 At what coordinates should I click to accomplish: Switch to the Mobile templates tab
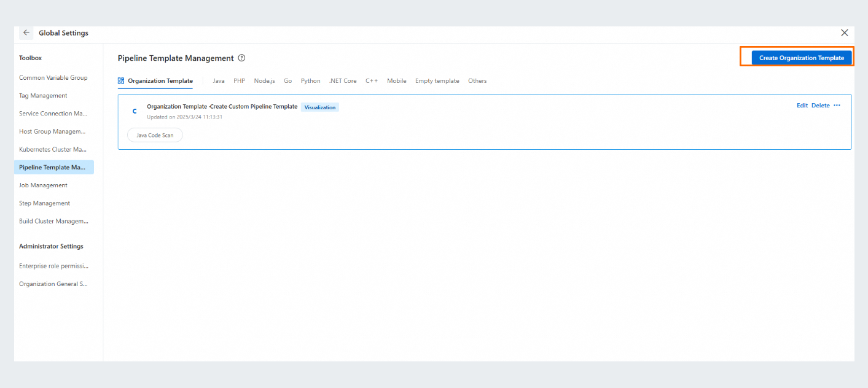(397, 81)
